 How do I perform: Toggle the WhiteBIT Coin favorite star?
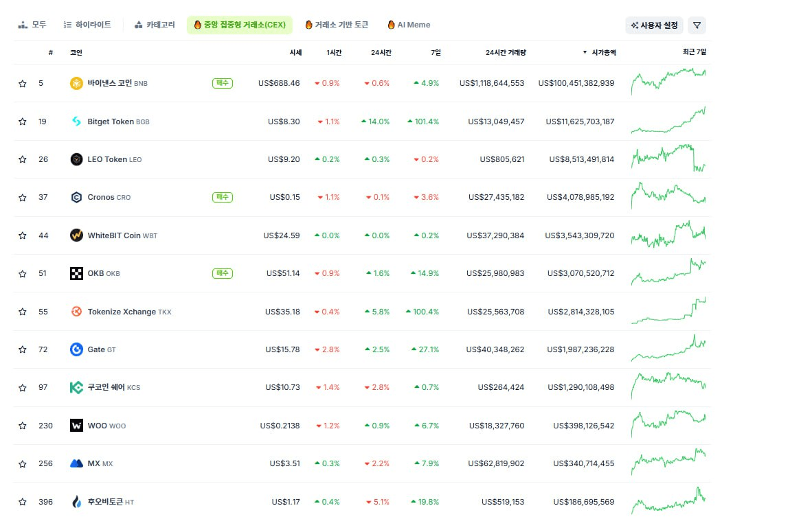pyautogui.click(x=22, y=235)
